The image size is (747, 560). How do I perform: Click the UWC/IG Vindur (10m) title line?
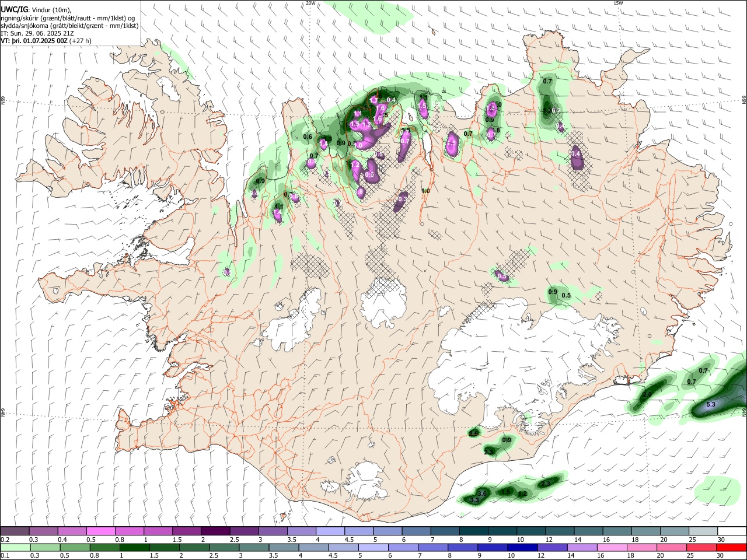[36, 10]
